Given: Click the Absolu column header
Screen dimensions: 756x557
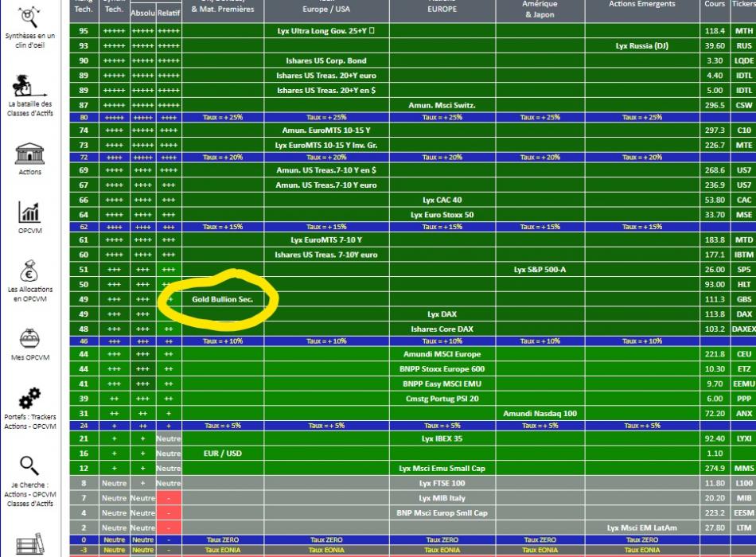Looking at the screenshot, I should point(142,13).
